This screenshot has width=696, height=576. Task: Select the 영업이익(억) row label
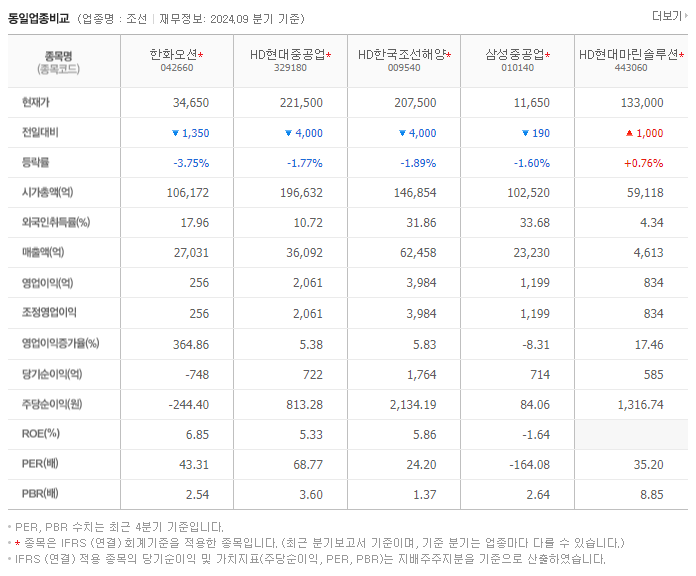pos(47,283)
